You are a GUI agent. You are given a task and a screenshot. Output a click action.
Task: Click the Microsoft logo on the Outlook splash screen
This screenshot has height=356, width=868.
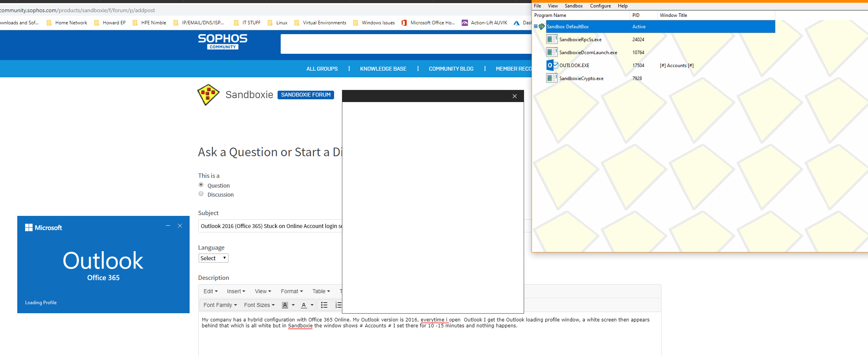click(43, 228)
